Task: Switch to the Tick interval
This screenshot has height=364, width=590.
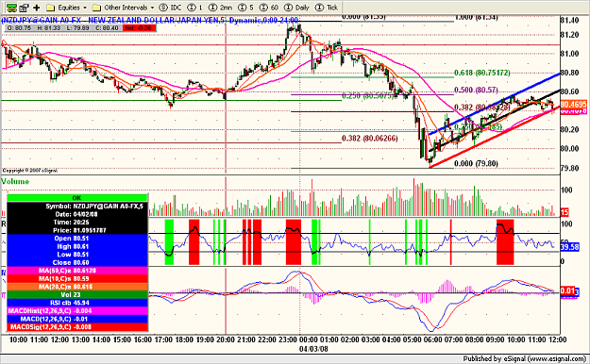Action: pos(327,8)
